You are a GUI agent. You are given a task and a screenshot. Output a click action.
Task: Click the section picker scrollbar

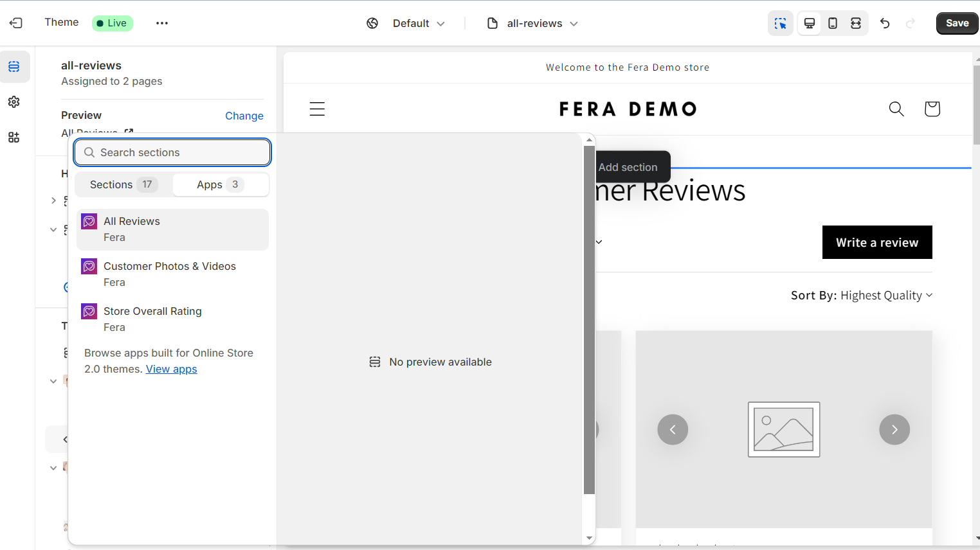(589, 320)
